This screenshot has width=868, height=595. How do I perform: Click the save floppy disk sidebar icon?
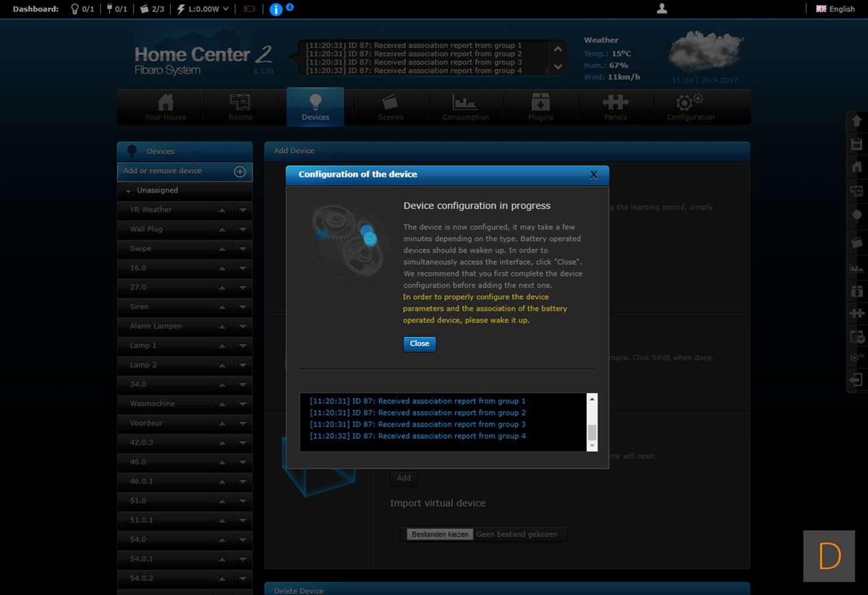click(856, 144)
